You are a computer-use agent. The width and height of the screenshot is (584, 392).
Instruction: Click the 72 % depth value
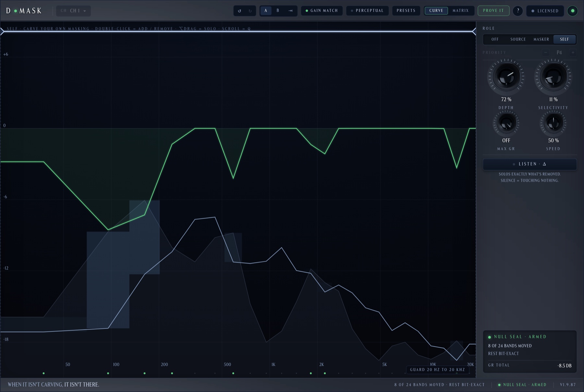point(506,100)
